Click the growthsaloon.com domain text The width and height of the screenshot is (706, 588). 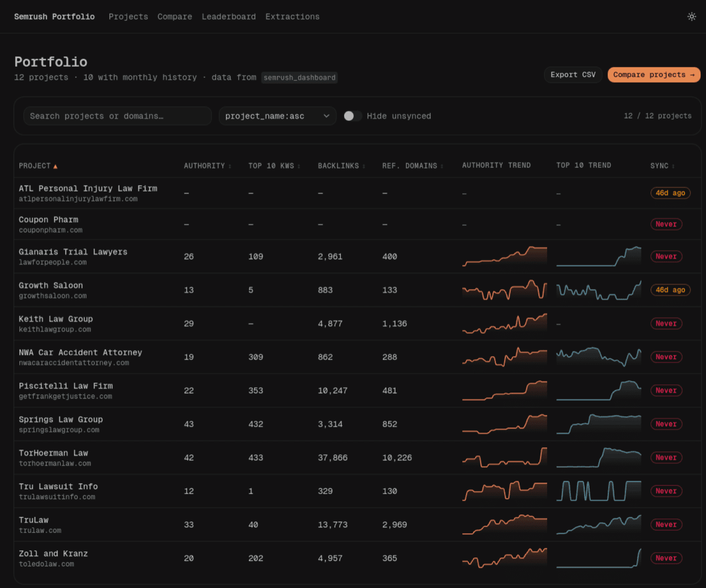[x=52, y=296]
